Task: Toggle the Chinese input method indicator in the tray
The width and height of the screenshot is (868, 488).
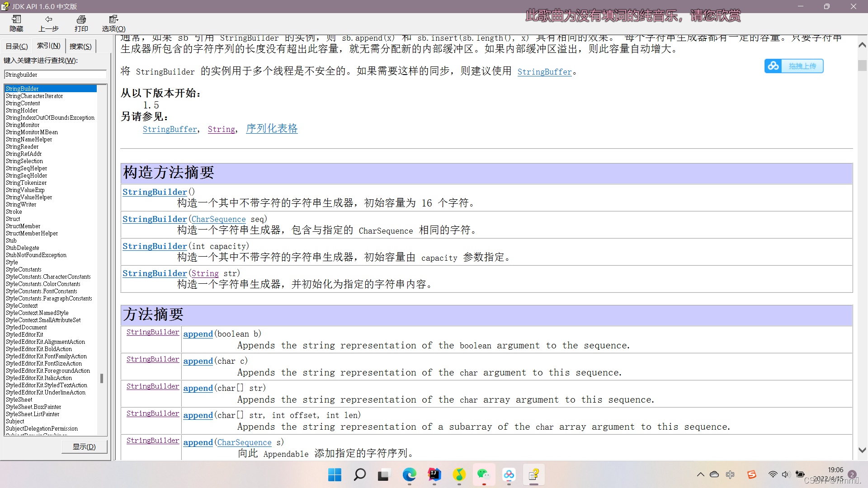Action: point(730,474)
